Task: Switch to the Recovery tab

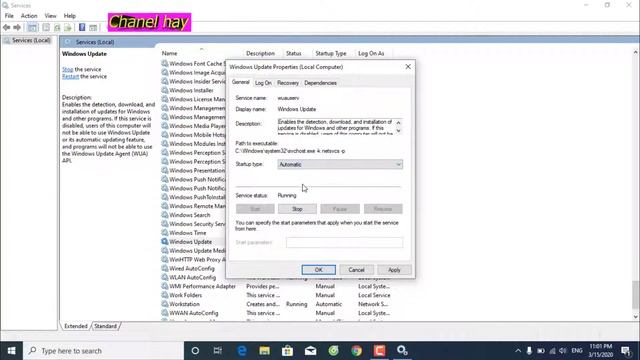Action: click(x=288, y=83)
